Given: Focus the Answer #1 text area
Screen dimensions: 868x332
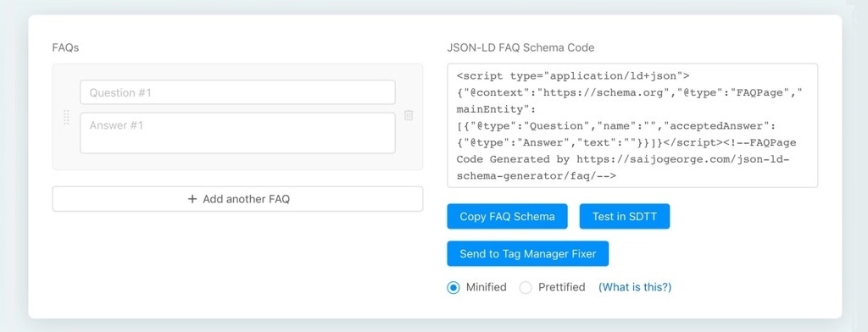Looking at the screenshot, I should [x=237, y=133].
